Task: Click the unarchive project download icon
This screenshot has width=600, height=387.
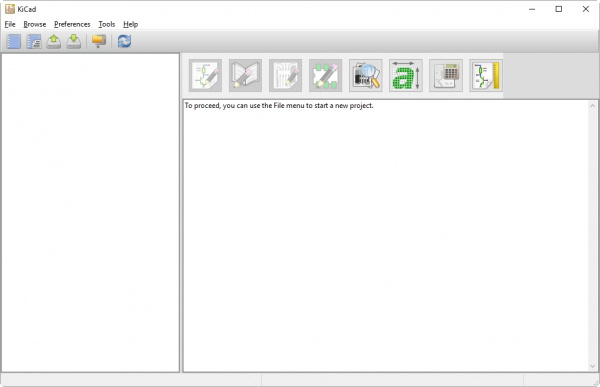Action: click(x=73, y=41)
